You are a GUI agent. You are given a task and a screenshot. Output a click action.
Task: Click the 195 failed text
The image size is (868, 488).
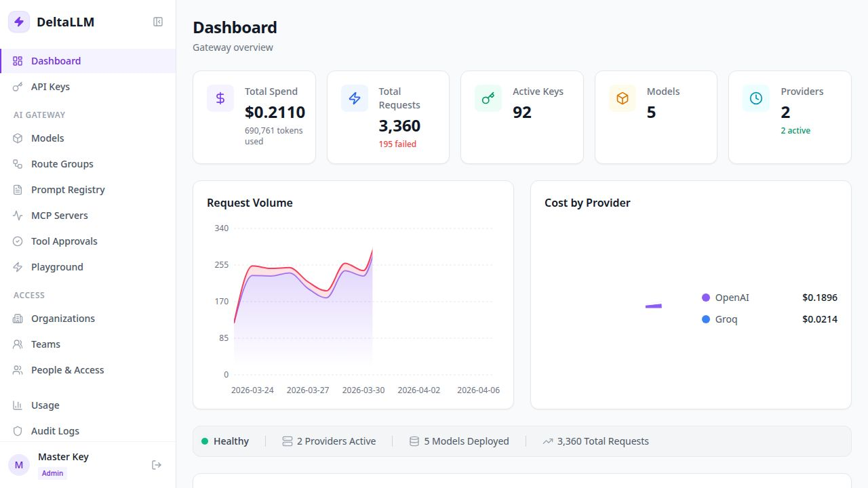(x=397, y=144)
